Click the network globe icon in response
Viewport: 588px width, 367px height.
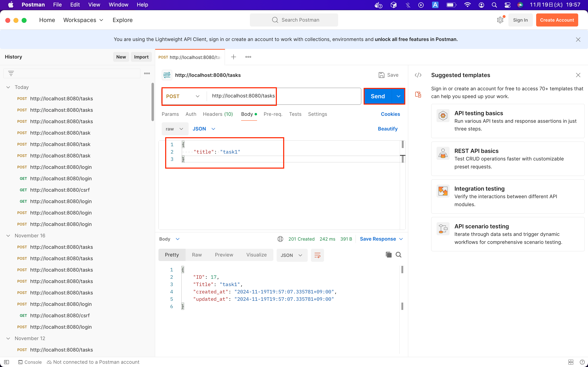(x=280, y=239)
